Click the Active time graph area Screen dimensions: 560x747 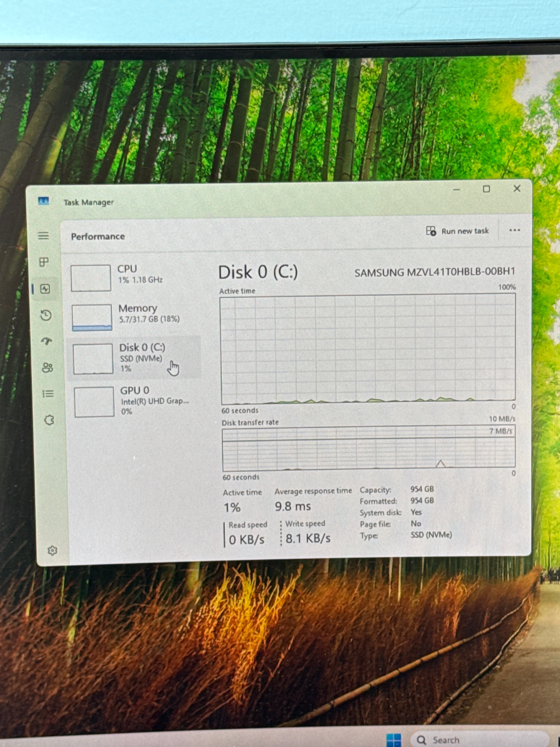pos(368,349)
